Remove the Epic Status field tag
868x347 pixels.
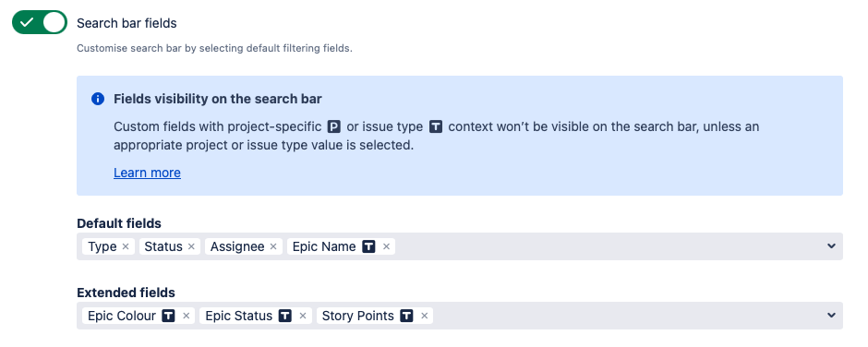(303, 316)
